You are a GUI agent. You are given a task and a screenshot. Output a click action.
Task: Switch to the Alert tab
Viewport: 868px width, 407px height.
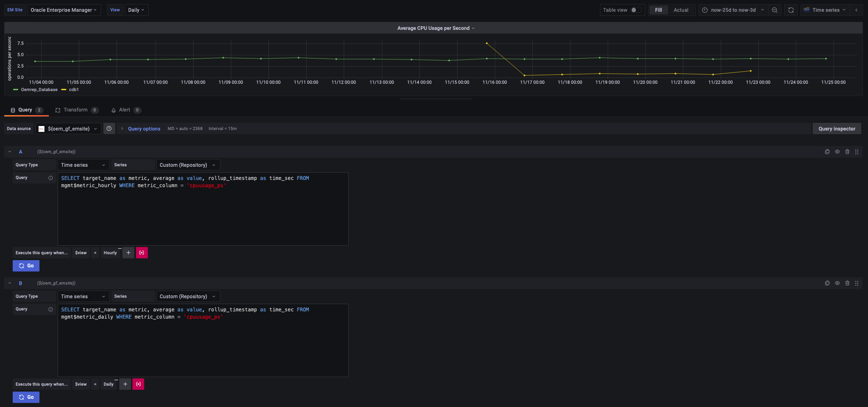point(126,110)
